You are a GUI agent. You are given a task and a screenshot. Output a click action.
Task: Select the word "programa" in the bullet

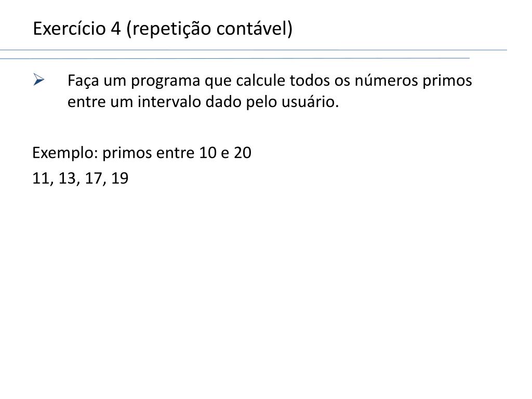click(x=165, y=82)
